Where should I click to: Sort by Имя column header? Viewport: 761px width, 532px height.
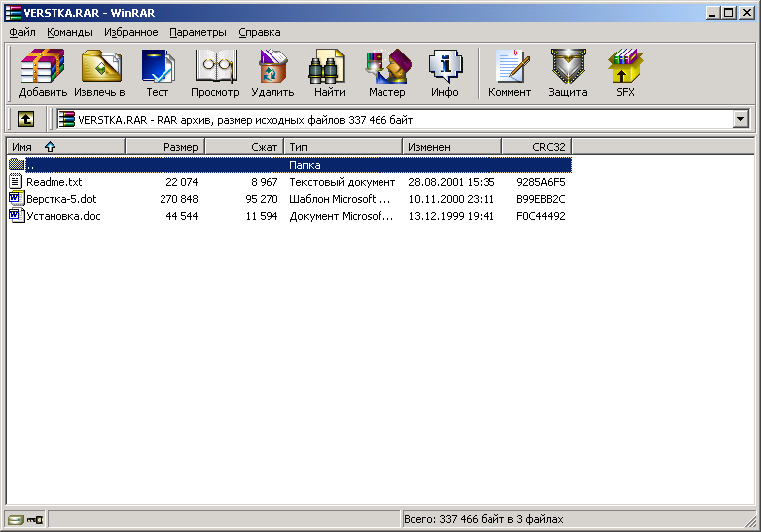click(66, 146)
